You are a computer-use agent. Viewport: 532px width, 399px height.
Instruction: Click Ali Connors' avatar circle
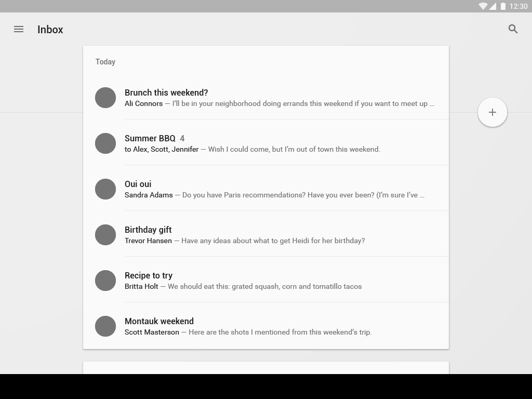[x=105, y=98]
